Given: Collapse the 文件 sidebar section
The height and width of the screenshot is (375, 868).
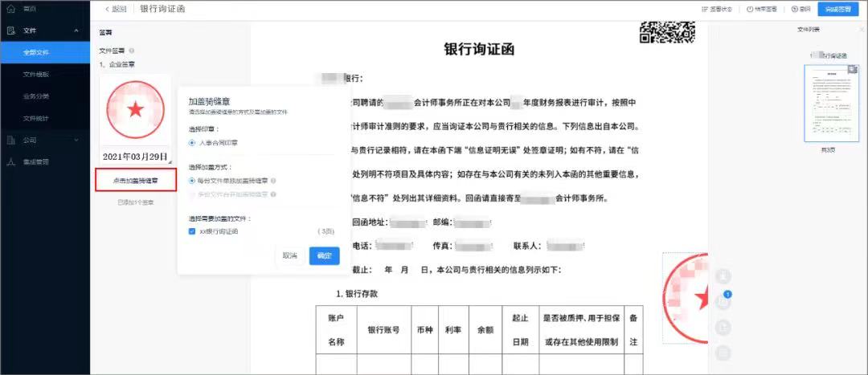Looking at the screenshot, I should tap(76, 31).
